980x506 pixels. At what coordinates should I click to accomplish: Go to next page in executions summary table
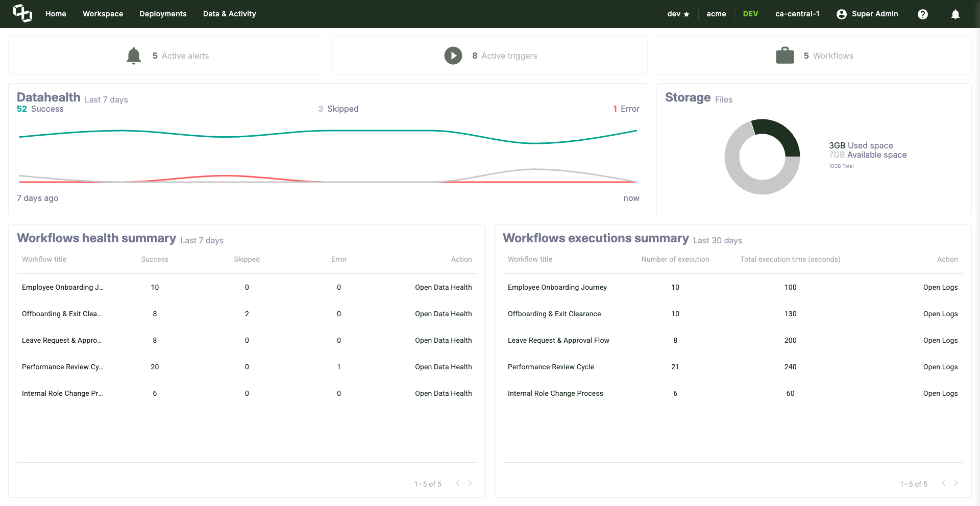956,483
